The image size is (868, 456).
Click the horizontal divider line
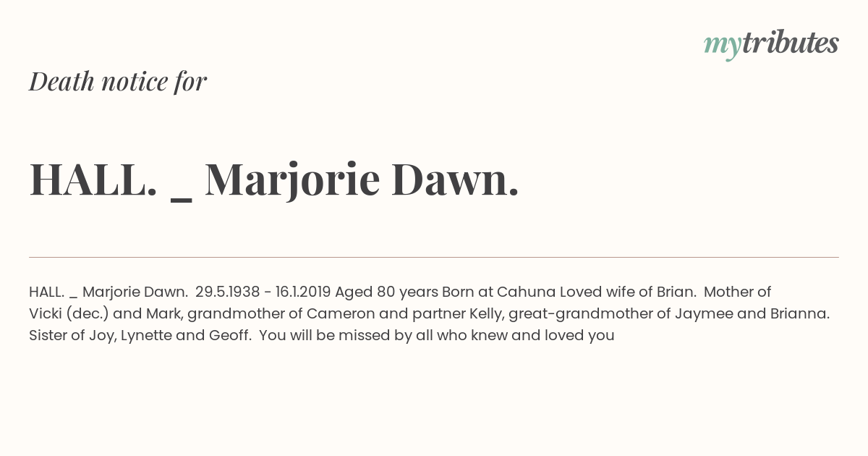pos(434,257)
